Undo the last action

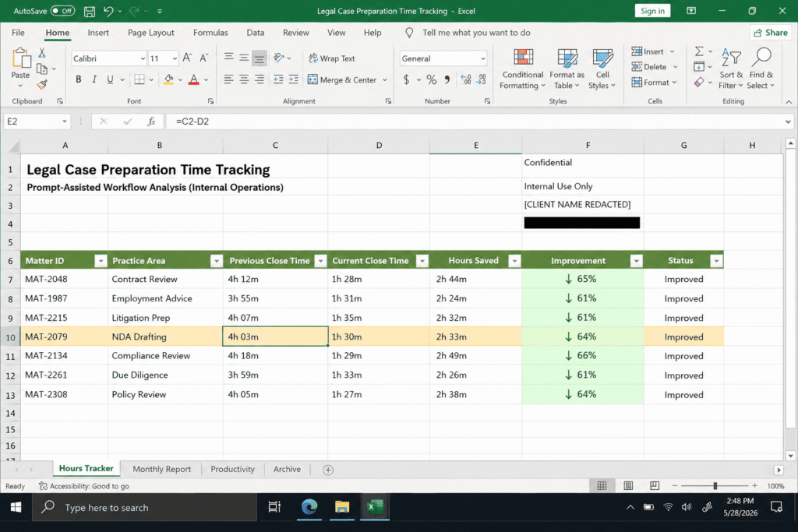click(108, 11)
